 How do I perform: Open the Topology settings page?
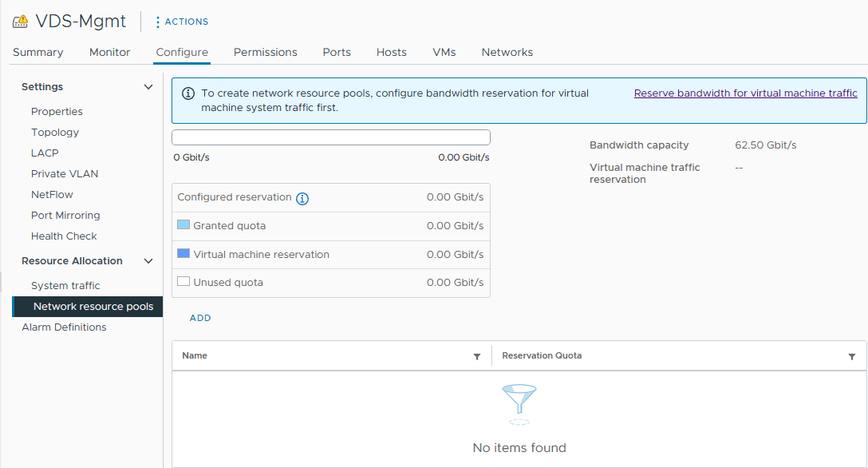pyautogui.click(x=55, y=132)
